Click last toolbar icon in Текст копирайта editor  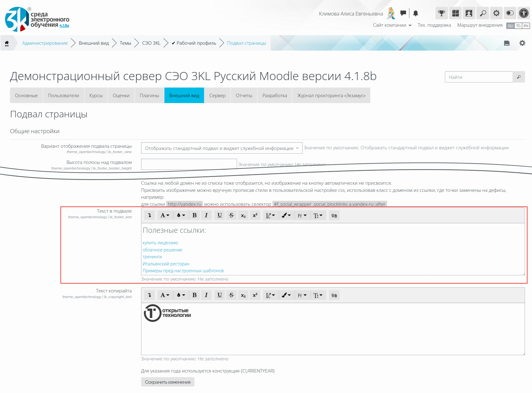tap(334, 295)
